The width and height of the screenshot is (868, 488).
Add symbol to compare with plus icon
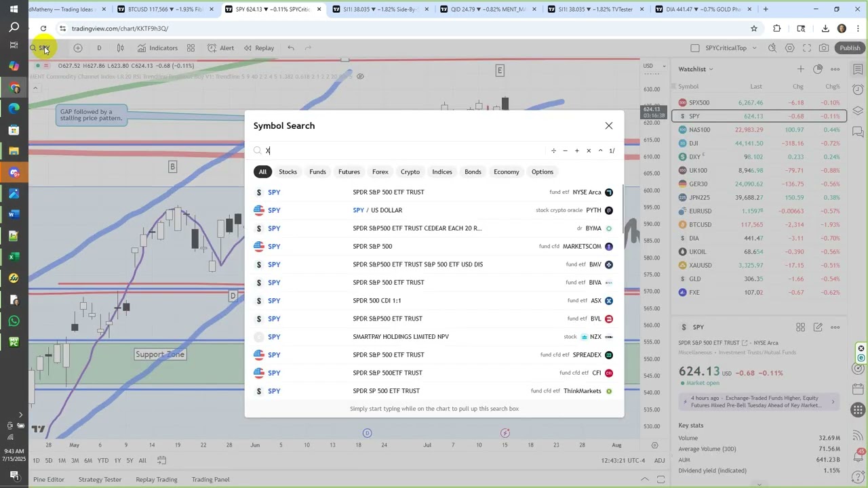tap(78, 48)
